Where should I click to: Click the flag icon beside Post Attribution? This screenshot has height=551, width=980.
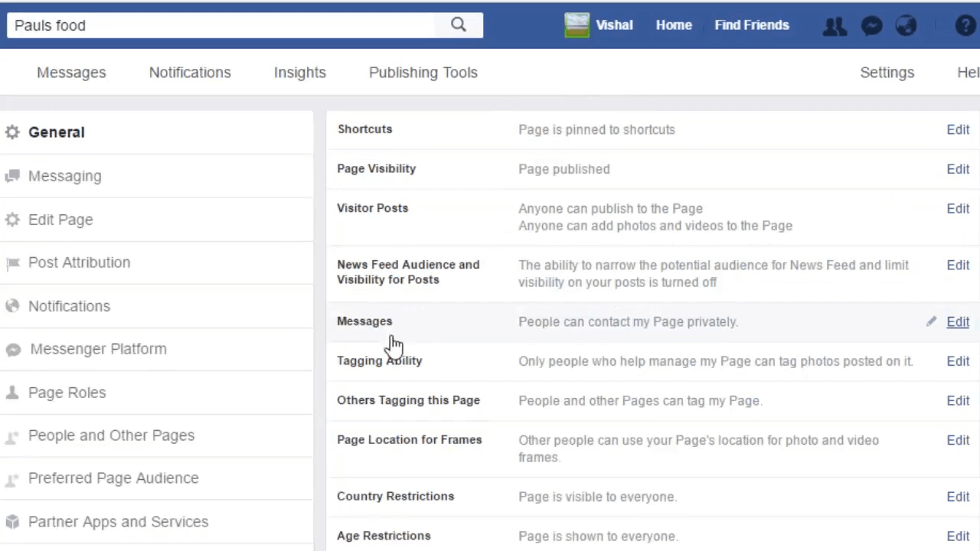coord(12,263)
